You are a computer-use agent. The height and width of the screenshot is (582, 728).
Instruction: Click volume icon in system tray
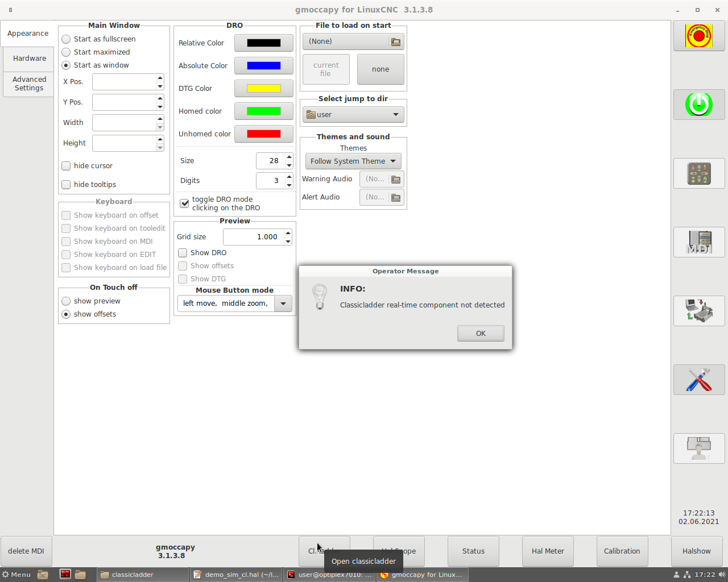722,575
